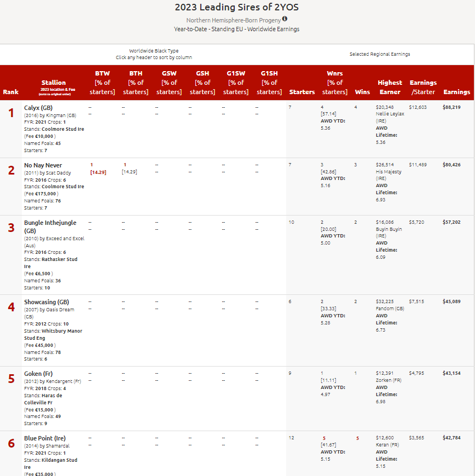Open Calyx (GB) stallion page

[38, 108]
